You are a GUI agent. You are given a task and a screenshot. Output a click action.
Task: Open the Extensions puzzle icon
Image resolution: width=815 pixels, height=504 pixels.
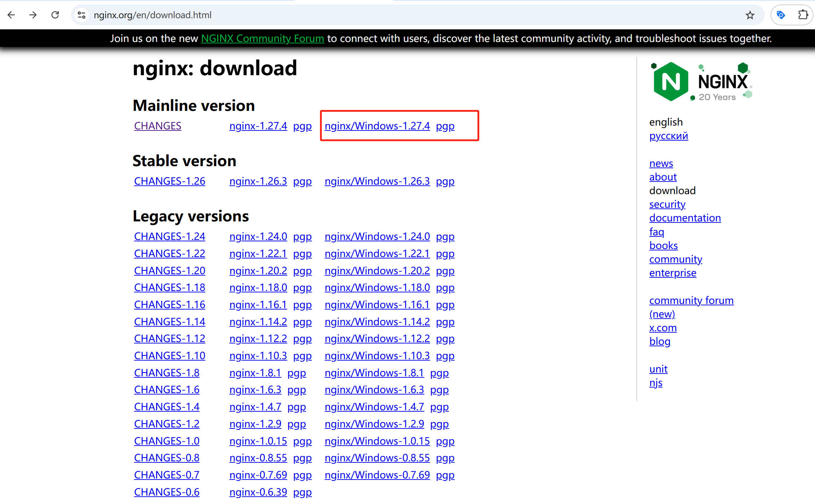[803, 15]
